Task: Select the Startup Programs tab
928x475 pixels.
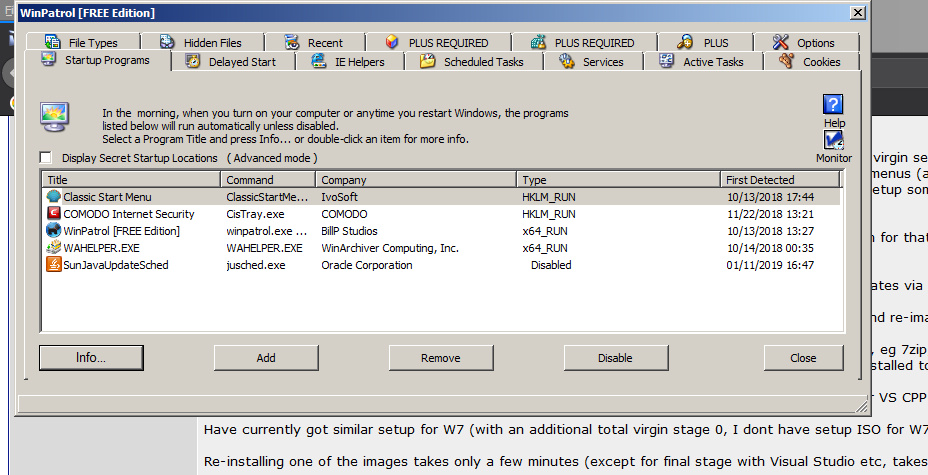Action: 97,60
